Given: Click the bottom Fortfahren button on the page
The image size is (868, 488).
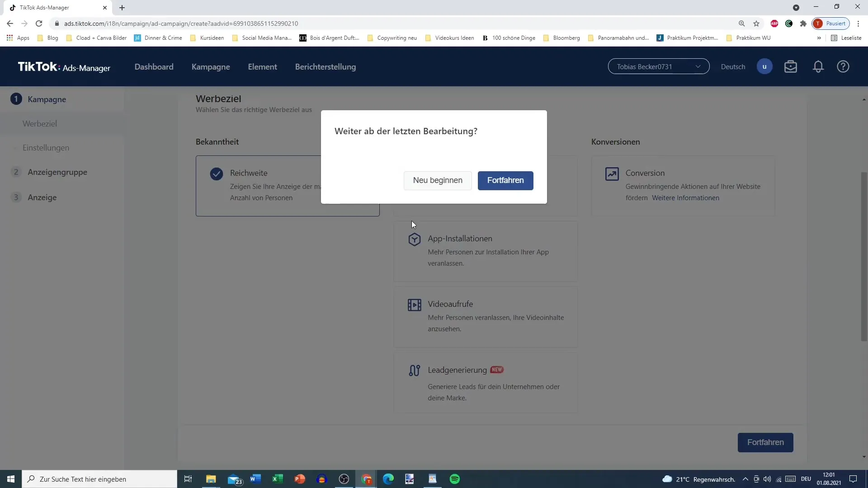Looking at the screenshot, I should click(x=765, y=442).
